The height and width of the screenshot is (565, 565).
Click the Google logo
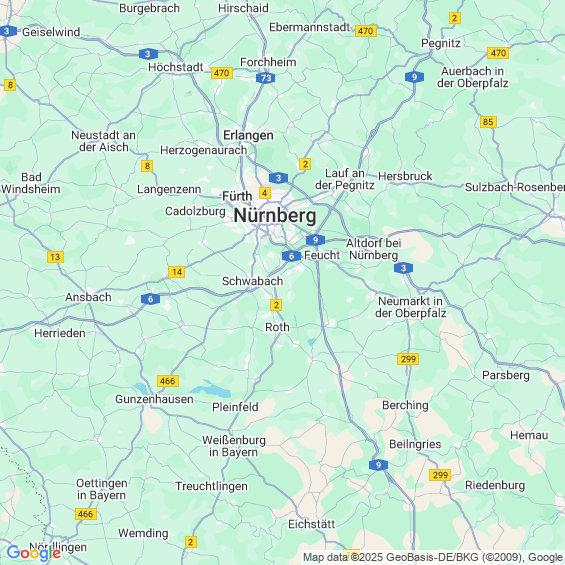pyautogui.click(x=34, y=553)
